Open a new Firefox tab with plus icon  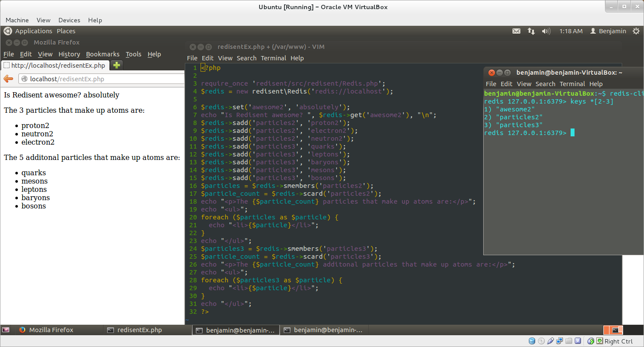[x=116, y=65]
